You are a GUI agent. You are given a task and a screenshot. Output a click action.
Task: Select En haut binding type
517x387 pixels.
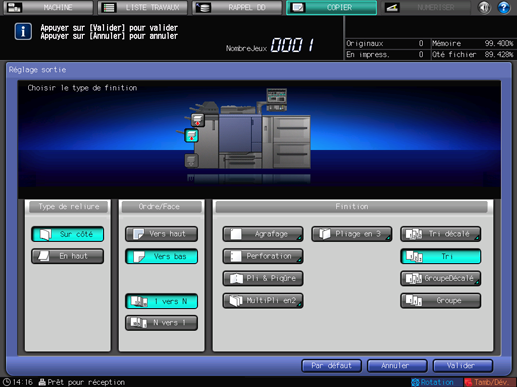pos(68,256)
